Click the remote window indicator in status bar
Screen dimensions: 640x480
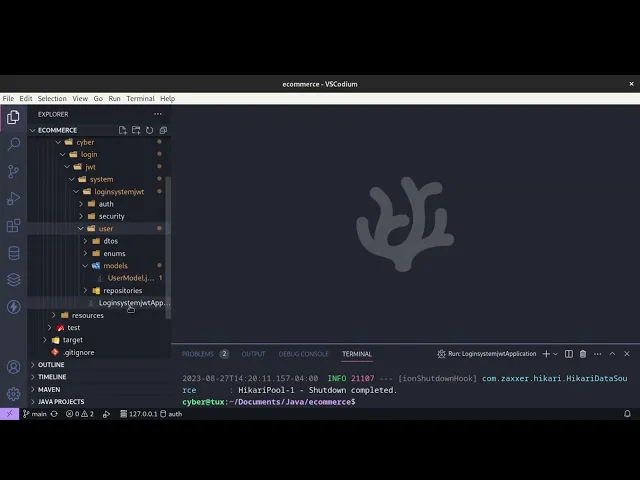(9, 414)
